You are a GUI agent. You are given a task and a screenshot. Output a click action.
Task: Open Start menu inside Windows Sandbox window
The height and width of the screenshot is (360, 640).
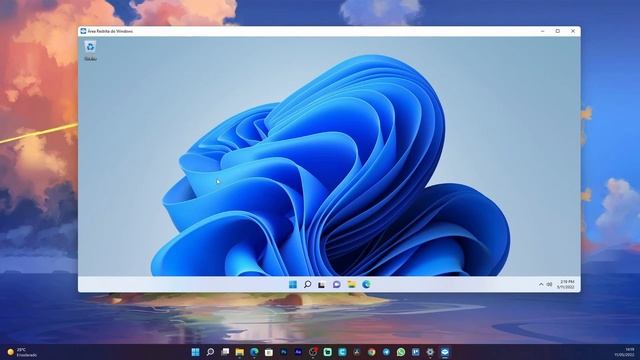(x=293, y=284)
